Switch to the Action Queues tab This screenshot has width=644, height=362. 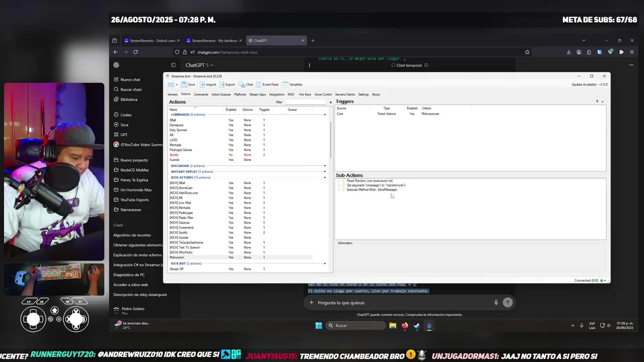[221, 95]
